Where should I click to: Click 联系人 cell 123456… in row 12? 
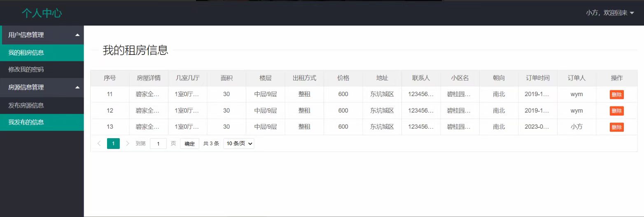(421, 111)
